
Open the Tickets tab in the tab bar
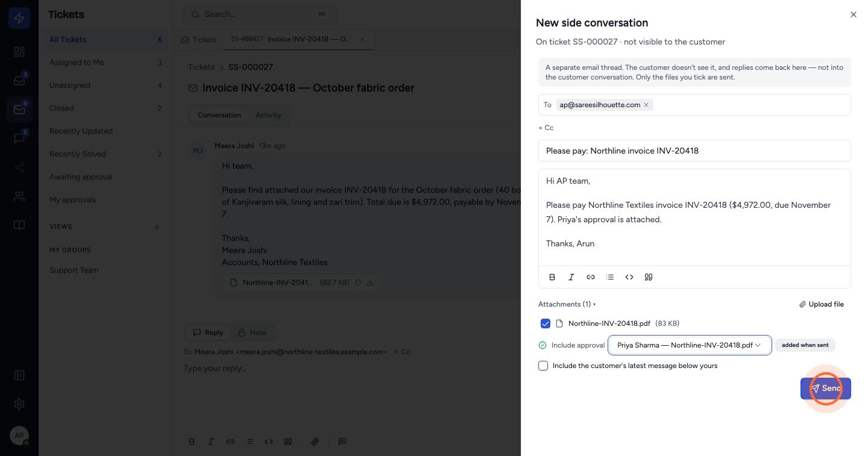tap(199, 40)
